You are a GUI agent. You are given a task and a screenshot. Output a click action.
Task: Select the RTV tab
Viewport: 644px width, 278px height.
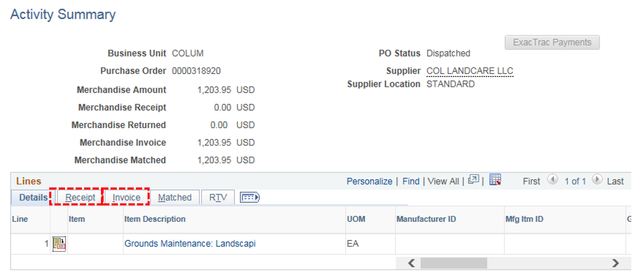(218, 198)
